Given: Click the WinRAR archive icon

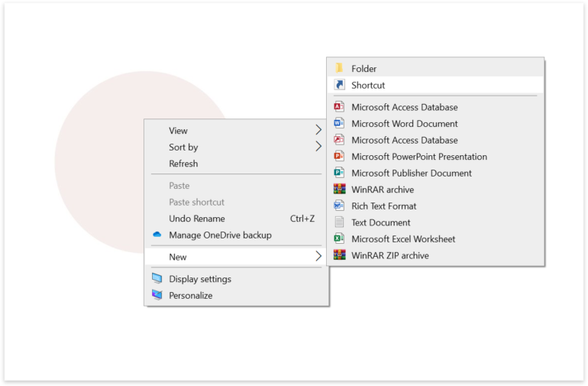Looking at the screenshot, I should point(339,190).
